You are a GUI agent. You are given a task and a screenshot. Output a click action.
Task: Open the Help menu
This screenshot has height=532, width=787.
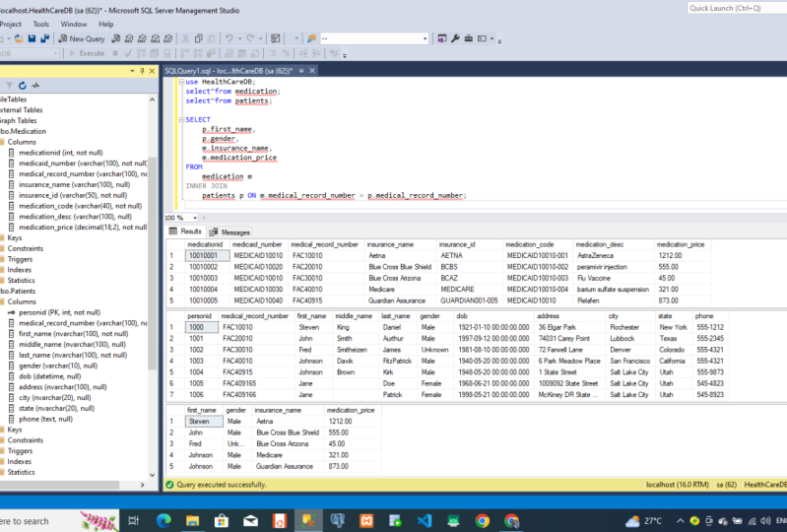tap(106, 24)
